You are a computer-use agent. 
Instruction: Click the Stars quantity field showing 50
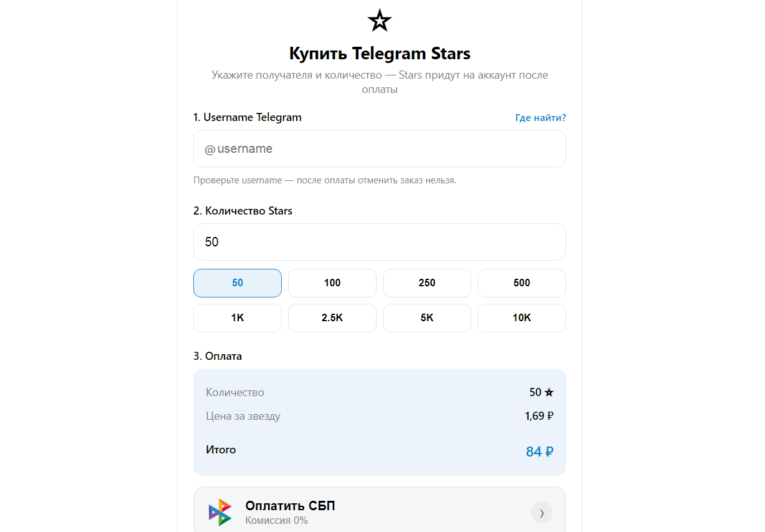pos(380,242)
